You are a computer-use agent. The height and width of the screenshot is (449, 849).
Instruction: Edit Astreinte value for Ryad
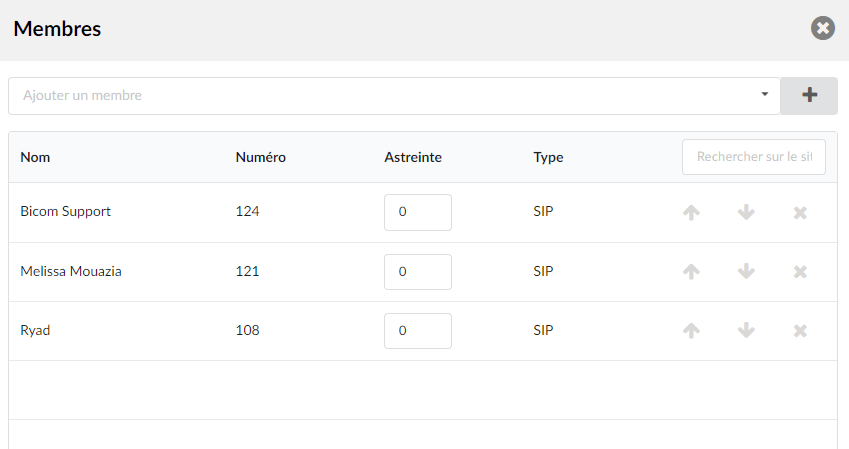tap(418, 331)
